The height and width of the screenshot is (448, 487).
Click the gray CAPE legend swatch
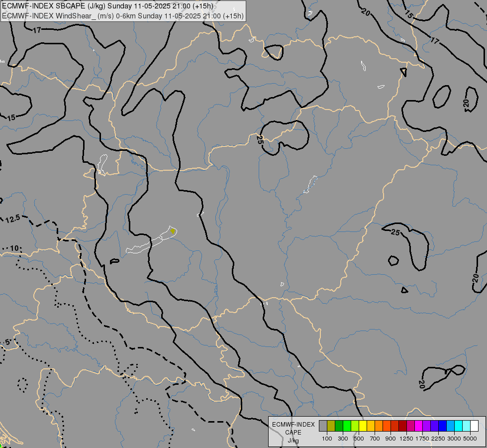click(x=323, y=426)
